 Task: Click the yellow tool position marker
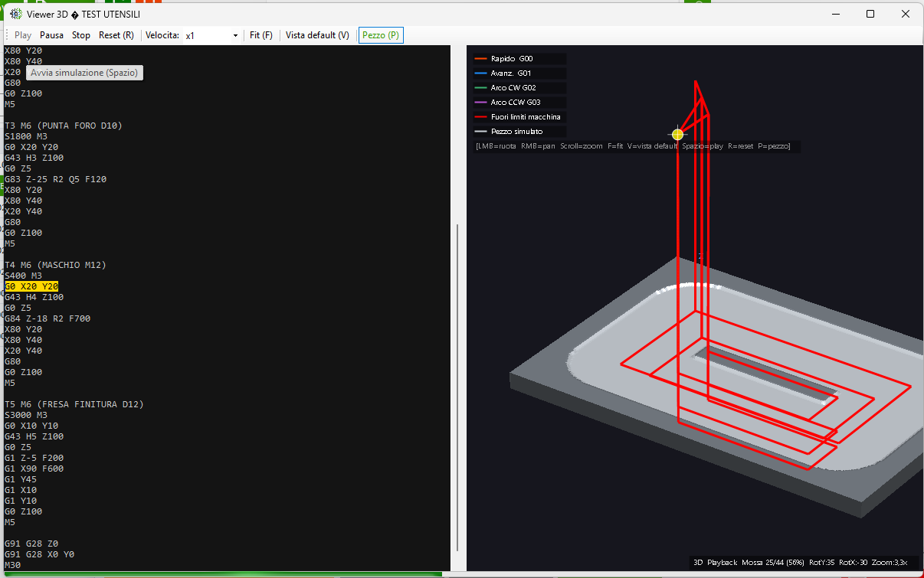(x=677, y=134)
